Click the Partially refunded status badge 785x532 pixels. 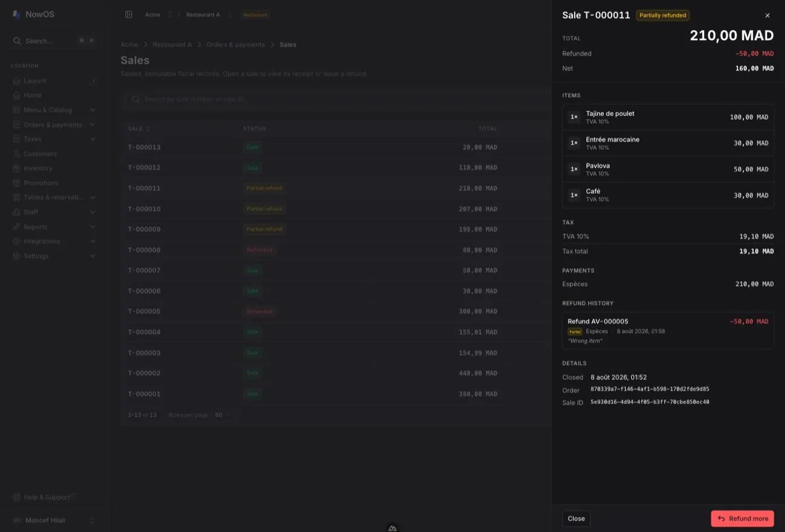coord(663,16)
